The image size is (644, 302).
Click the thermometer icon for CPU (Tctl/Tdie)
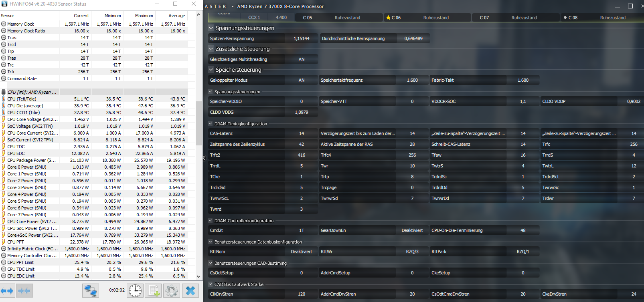[4, 99]
